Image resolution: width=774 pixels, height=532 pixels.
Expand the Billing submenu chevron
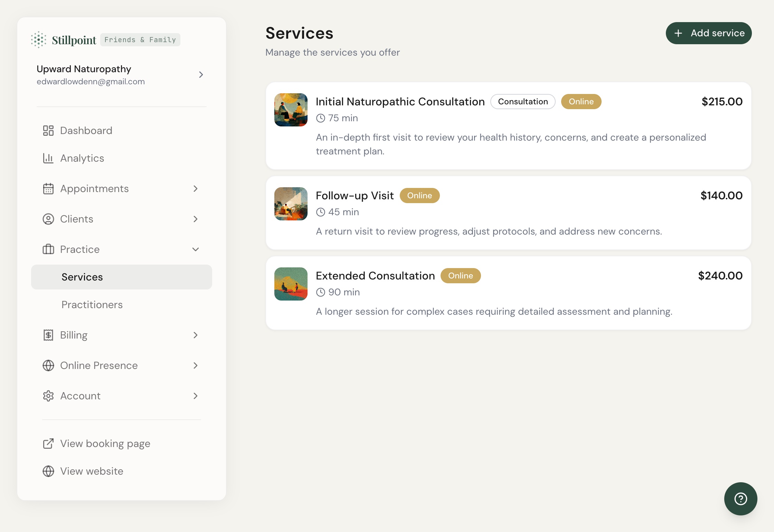tap(196, 335)
